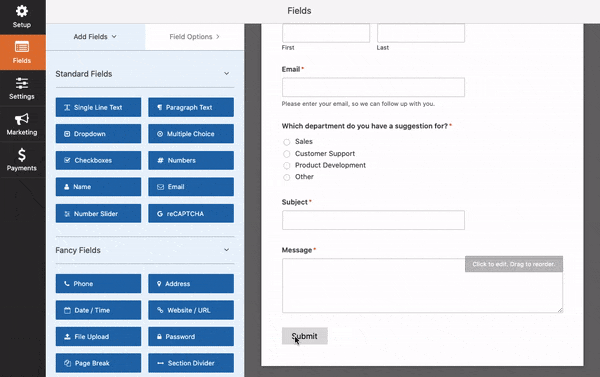Screen dimensions: 600x377
Task: Click the Last name input box
Action: (x=421, y=33)
